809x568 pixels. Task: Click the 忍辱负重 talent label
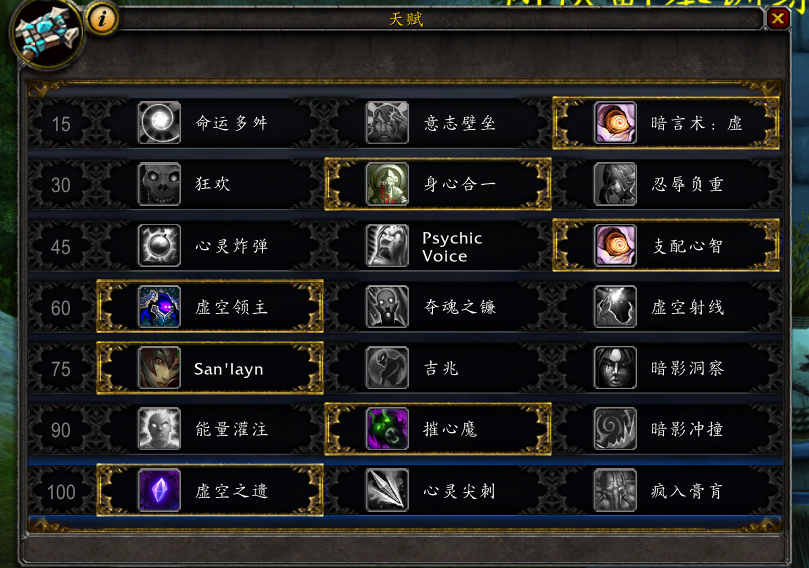click(x=687, y=184)
